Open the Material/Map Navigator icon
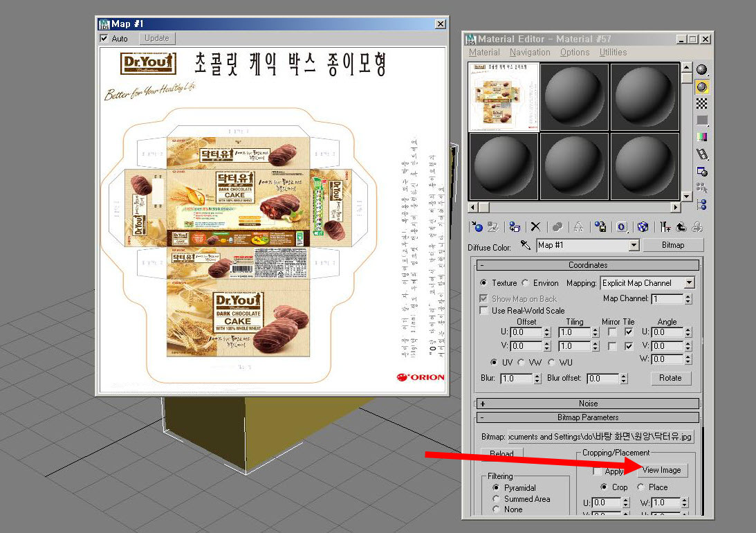This screenshot has height=533, width=756. click(x=702, y=204)
